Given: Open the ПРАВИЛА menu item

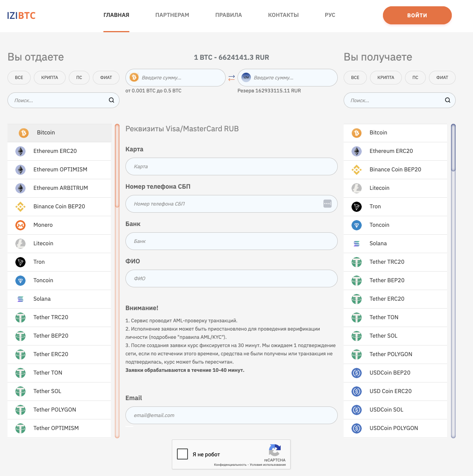Looking at the screenshot, I should tap(228, 15).
